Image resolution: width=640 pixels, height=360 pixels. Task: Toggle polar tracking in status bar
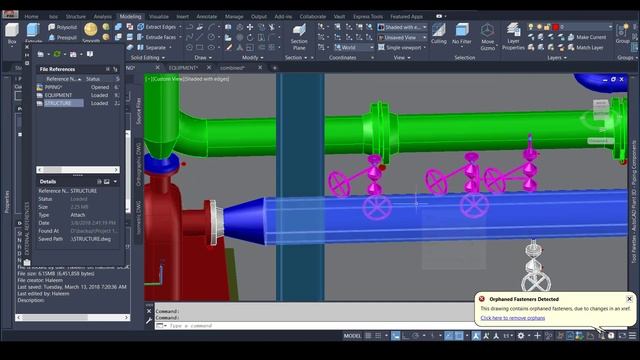coord(416,336)
